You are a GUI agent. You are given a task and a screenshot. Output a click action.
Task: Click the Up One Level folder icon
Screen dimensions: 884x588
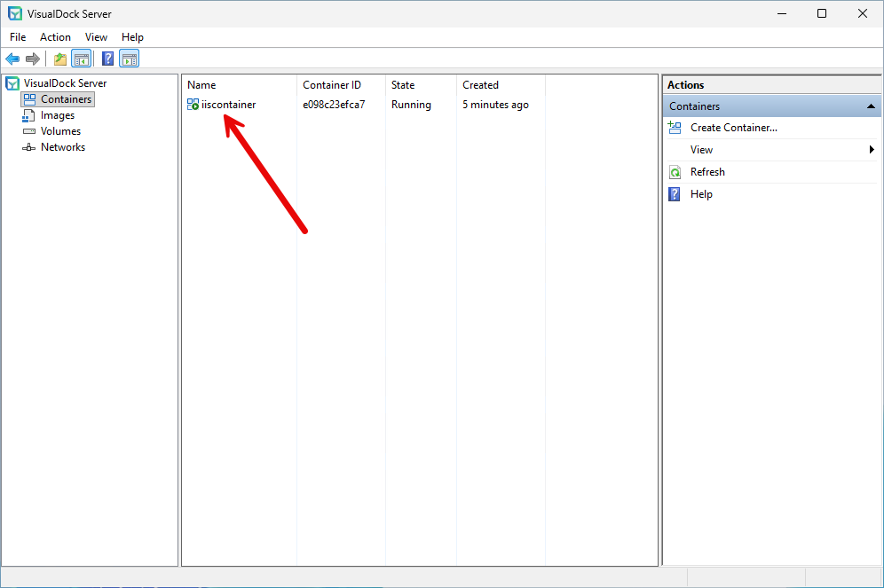[x=60, y=59]
